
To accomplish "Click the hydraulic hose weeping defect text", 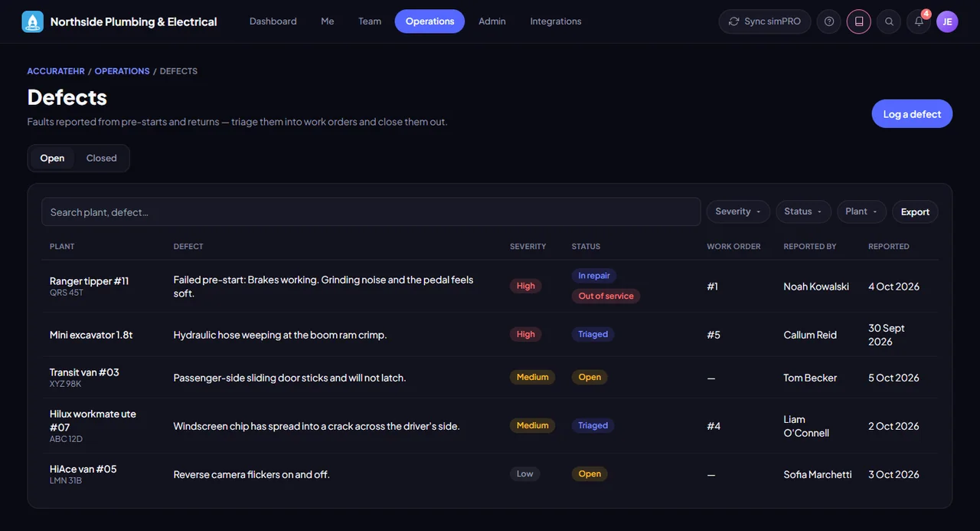I will coord(280,335).
